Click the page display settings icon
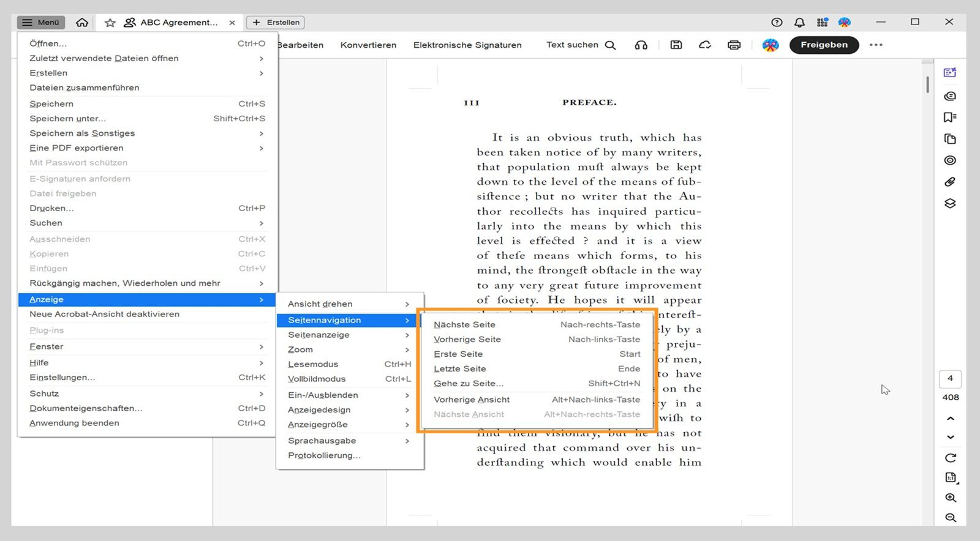 951,478
